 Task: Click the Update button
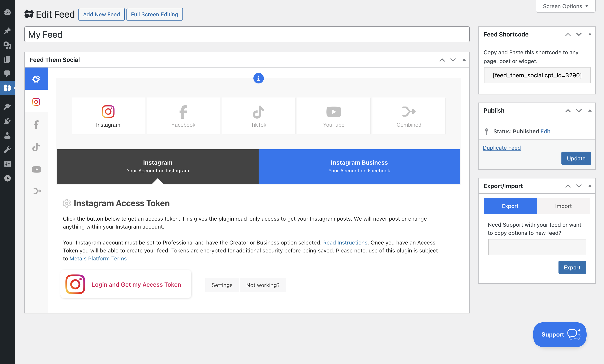click(576, 158)
